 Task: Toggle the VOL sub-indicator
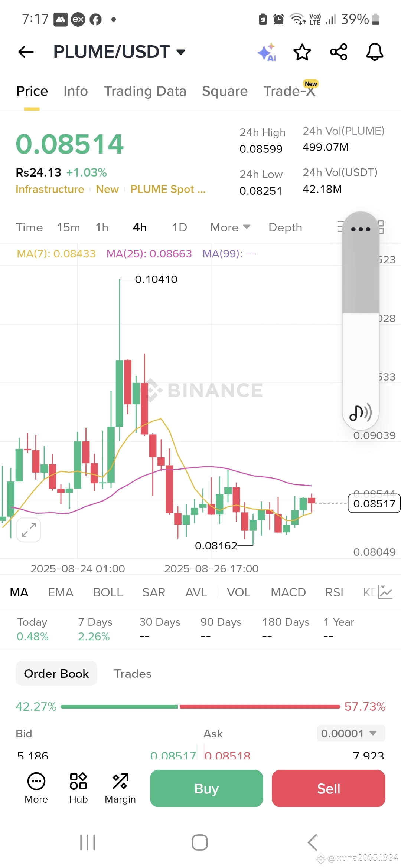tap(239, 592)
